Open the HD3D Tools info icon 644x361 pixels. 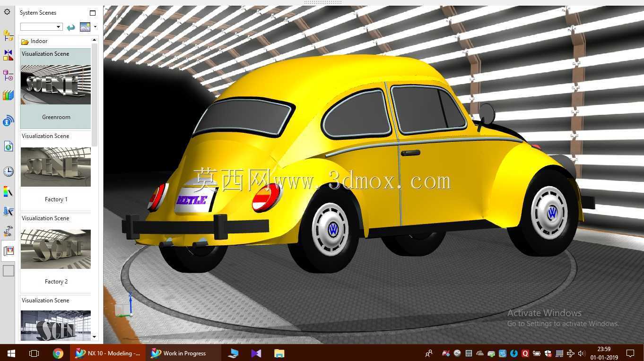8,121
